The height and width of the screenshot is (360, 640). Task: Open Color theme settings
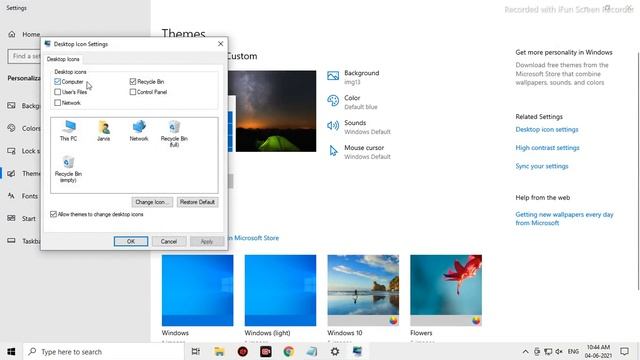[352, 102]
